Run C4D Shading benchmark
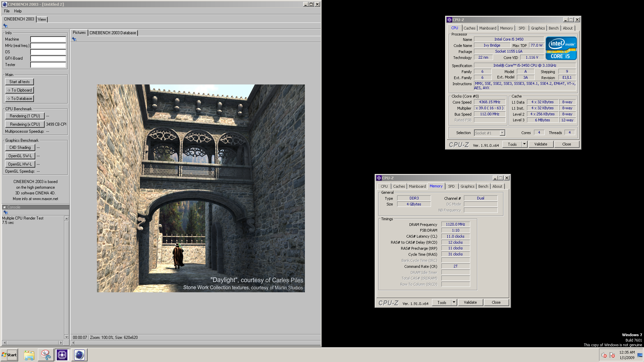This screenshot has height=362, width=644. point(20,147)
